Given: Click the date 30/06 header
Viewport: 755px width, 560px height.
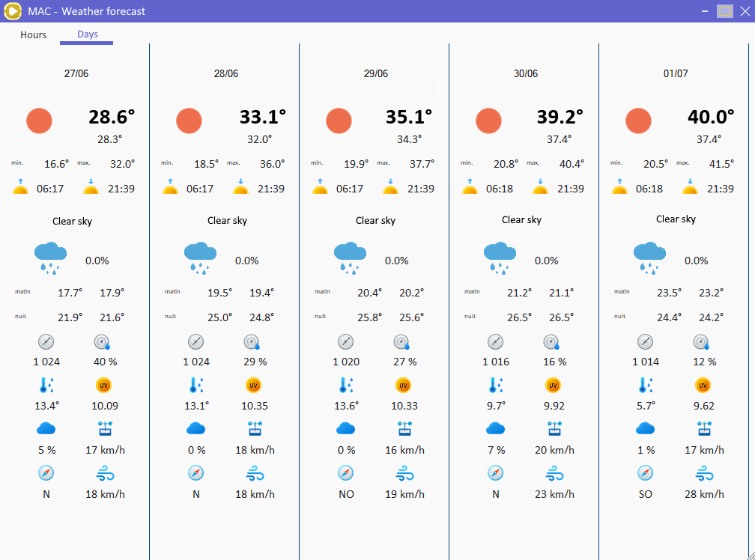Looking at the screenshot, I should [x=525, y=73].
